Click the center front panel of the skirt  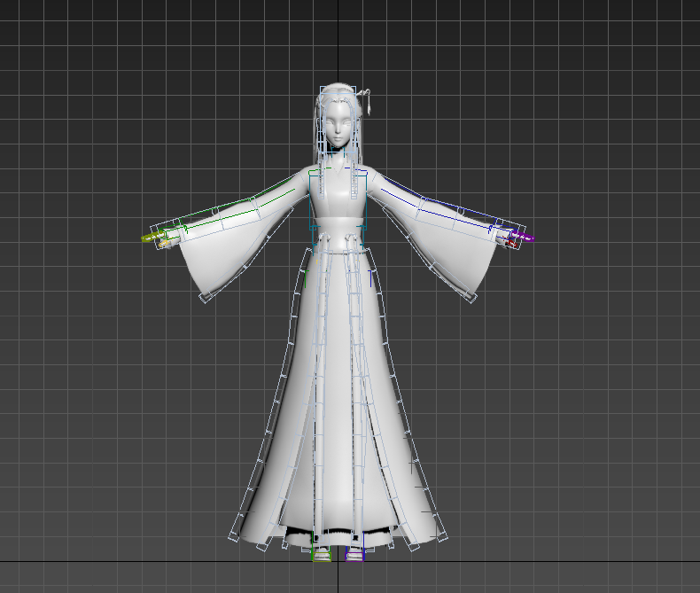[338, 399]
